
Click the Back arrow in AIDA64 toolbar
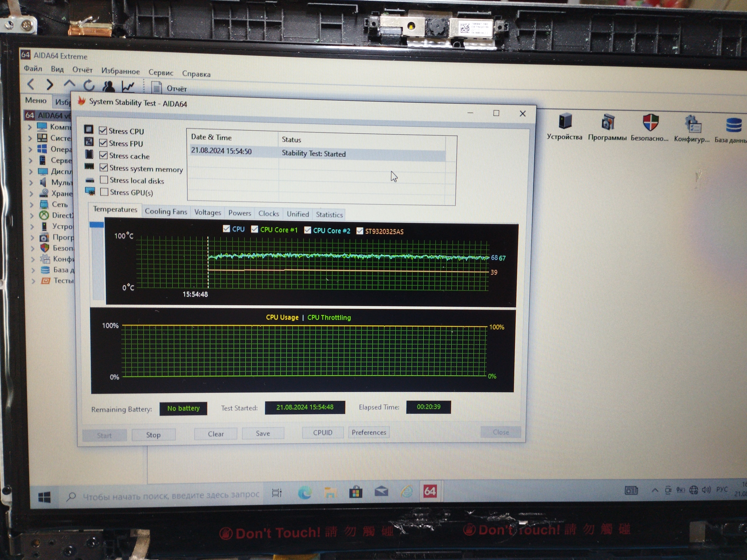tap(31, 84)
